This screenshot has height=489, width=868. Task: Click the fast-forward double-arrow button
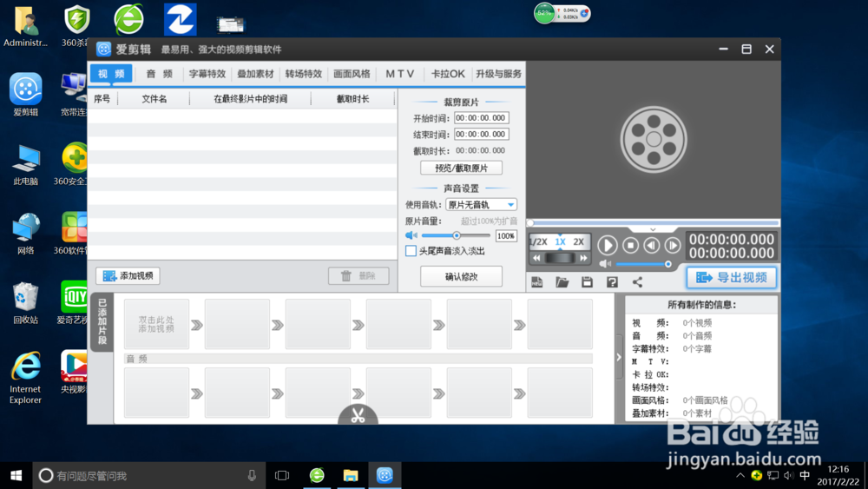click(x=583, y=258)
